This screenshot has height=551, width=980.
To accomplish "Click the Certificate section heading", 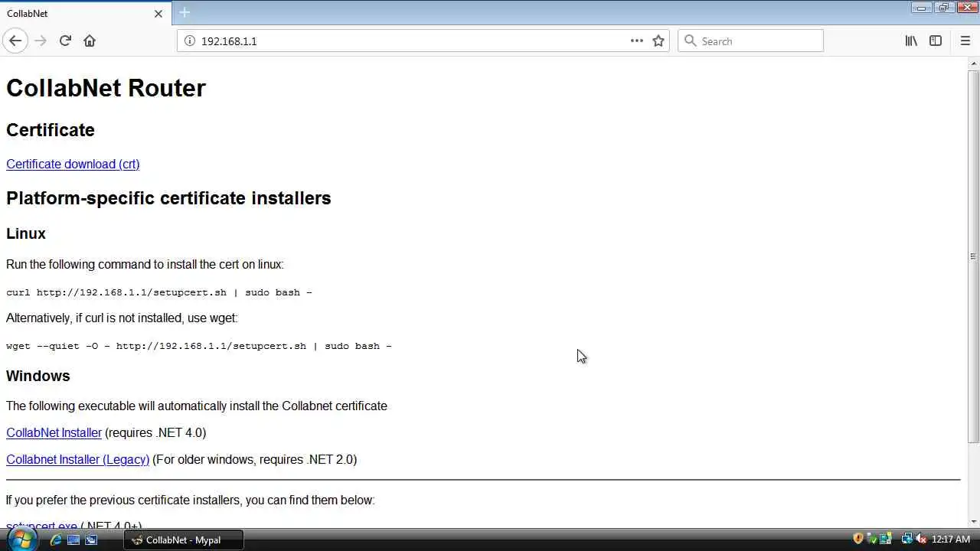I will coord(51,130).
